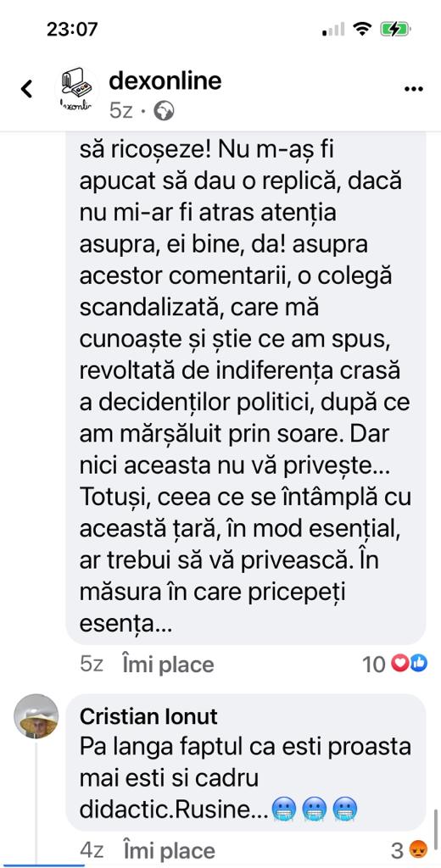This screenshot has height=868, width=441.
Task: Open Cristian Ionut's avatar photo
Action: pos(36,716)
